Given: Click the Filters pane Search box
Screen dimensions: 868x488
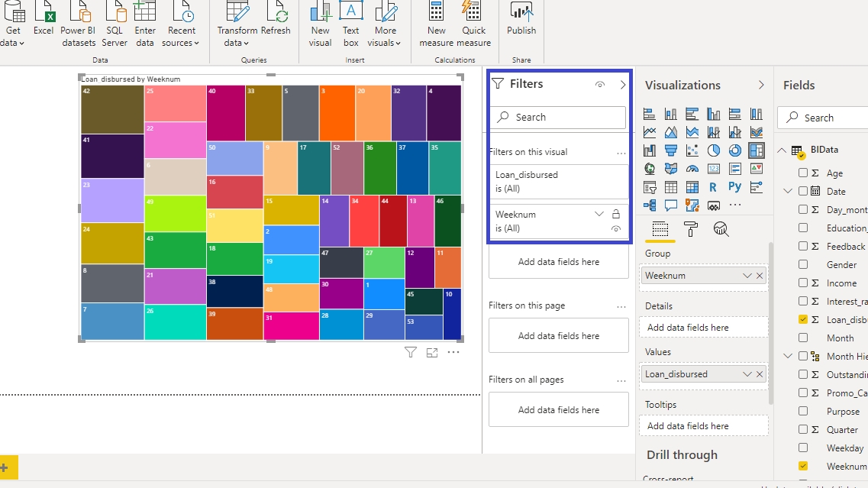Looking at the screenshot, I should pyautogui.click(x=558, y=118).
